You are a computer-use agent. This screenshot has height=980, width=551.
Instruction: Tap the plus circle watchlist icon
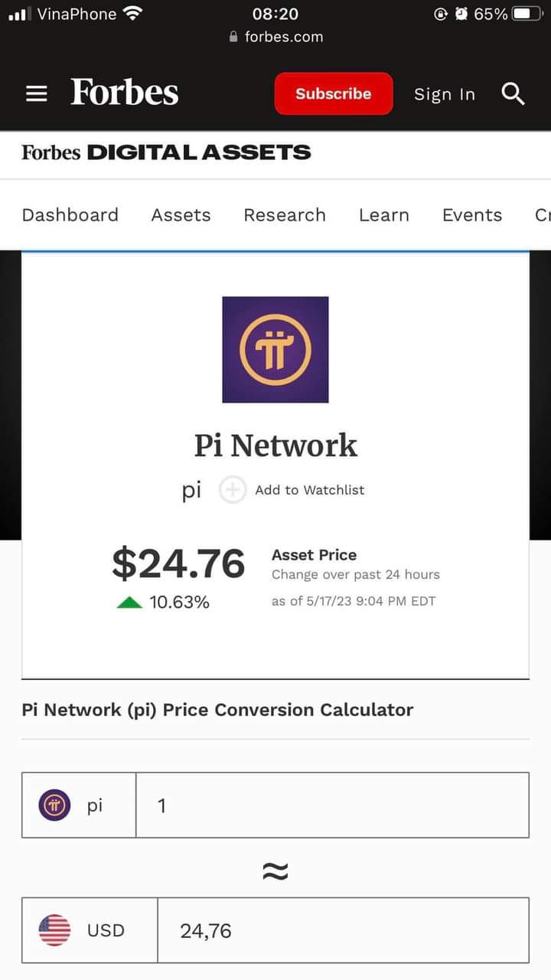click(x=233, y=490)
